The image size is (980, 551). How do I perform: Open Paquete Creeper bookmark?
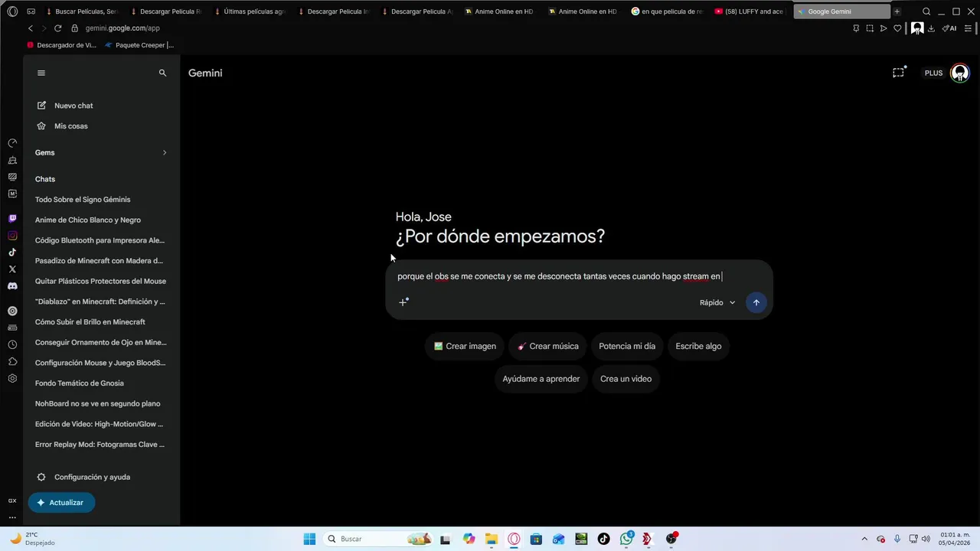[139, 45]
